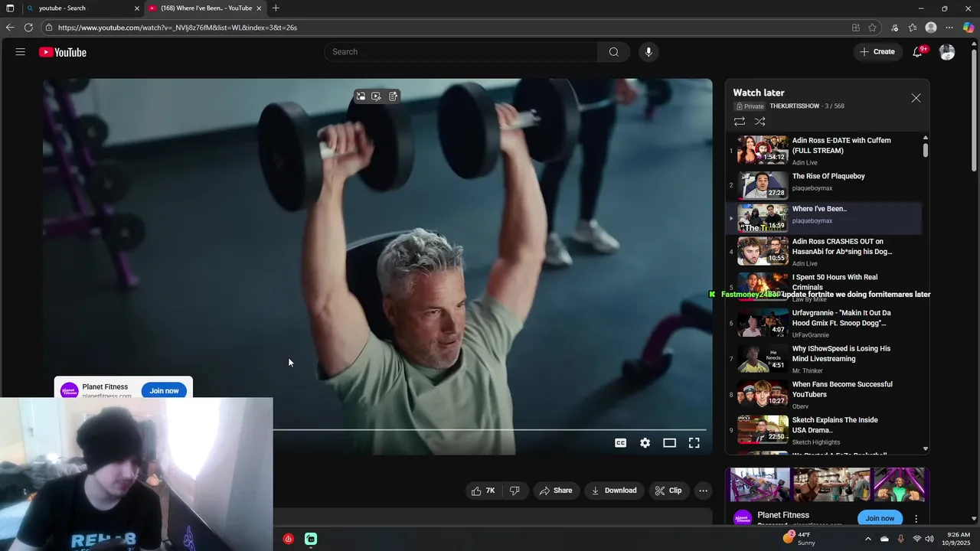Click the video progress bar

[x=490, y=430]
